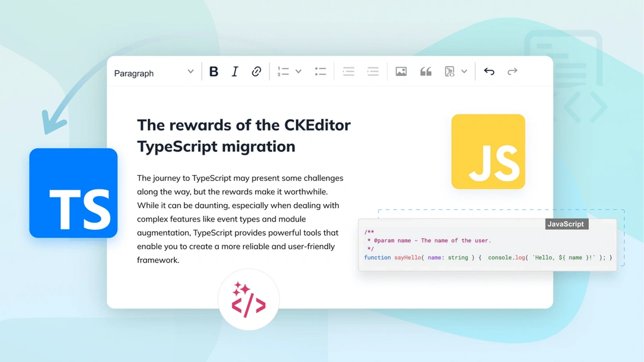The image size is (644, 362).
Task: Toggle bold formatting
Action: (x=214, y=72)
